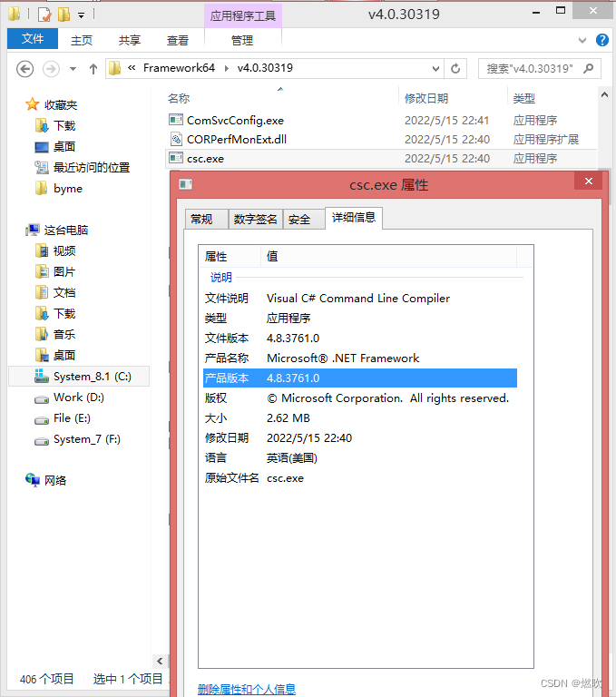The image size is (616, 697).
Task: Open the recent locations dropdown arrow
Action: coord(73,69)
